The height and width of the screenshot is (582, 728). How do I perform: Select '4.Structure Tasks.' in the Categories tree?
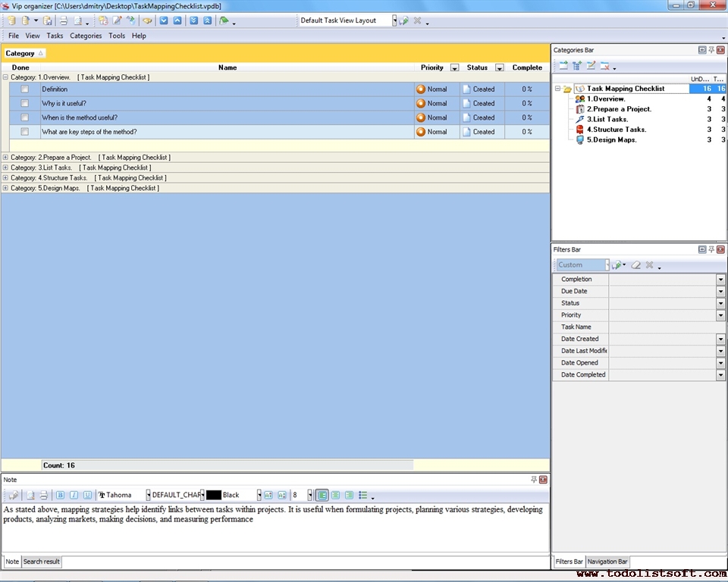coord(616,130)
